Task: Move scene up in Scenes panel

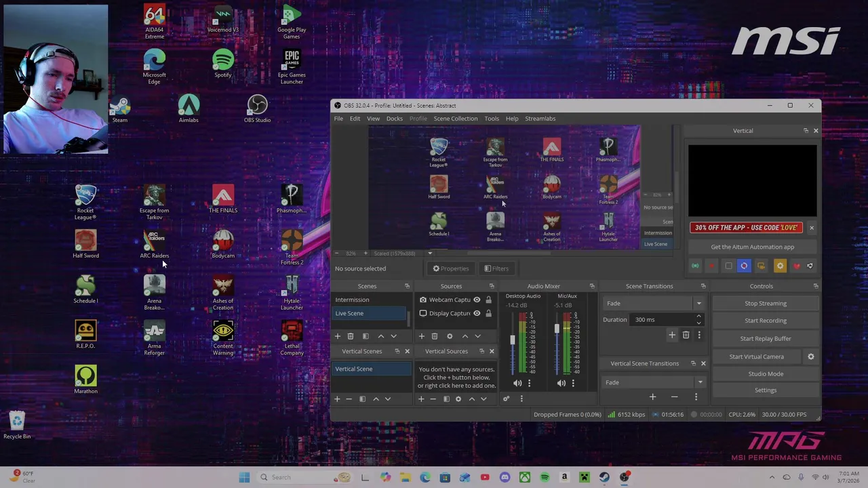Action: 380,335
